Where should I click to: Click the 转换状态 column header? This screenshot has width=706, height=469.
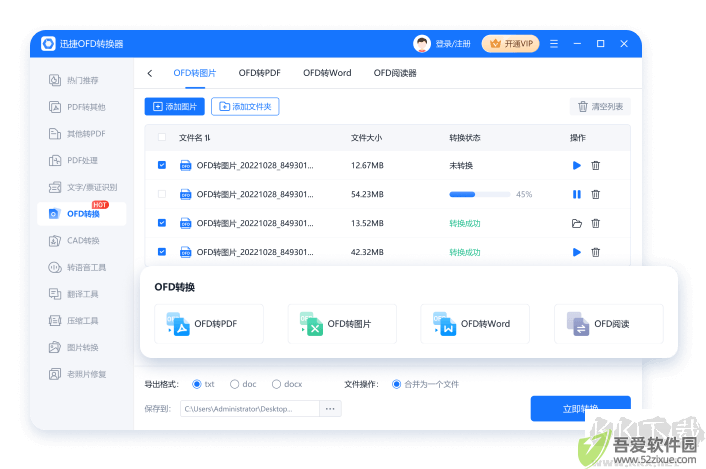tap(465, 138)
